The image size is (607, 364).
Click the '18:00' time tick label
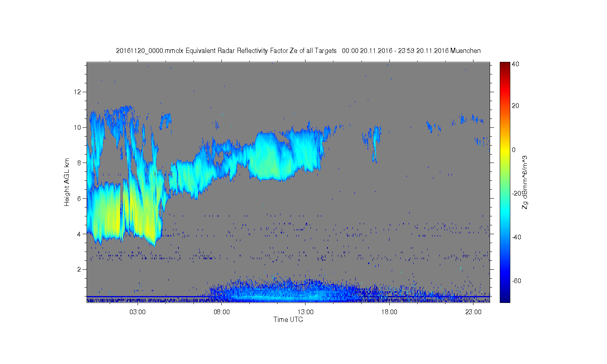pos(389,312)
